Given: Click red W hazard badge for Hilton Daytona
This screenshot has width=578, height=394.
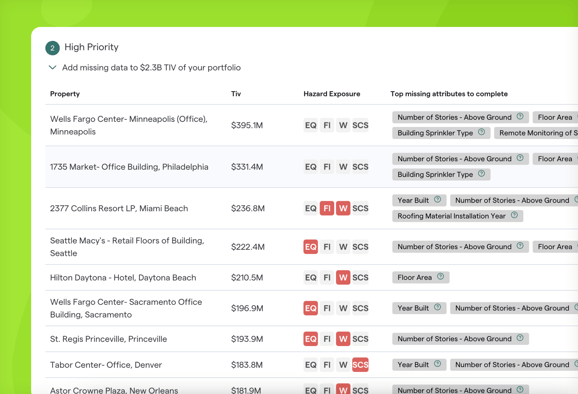Looking at the screenshot, I should pos(343,278).
